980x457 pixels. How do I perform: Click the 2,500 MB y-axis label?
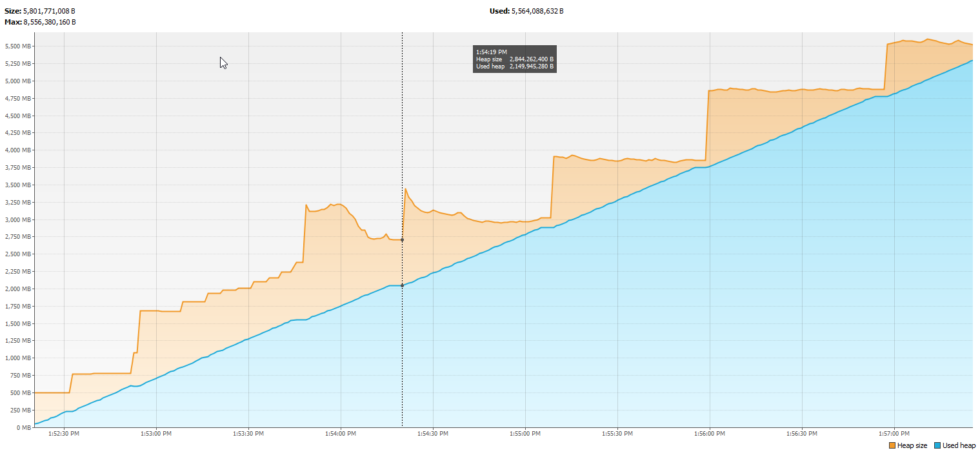coord(17,254)
